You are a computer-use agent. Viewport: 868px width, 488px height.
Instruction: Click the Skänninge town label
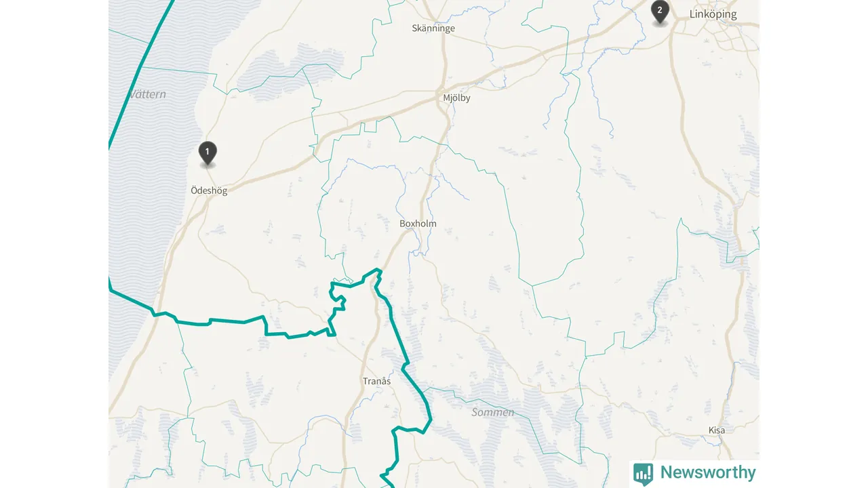tap(433, 28)
